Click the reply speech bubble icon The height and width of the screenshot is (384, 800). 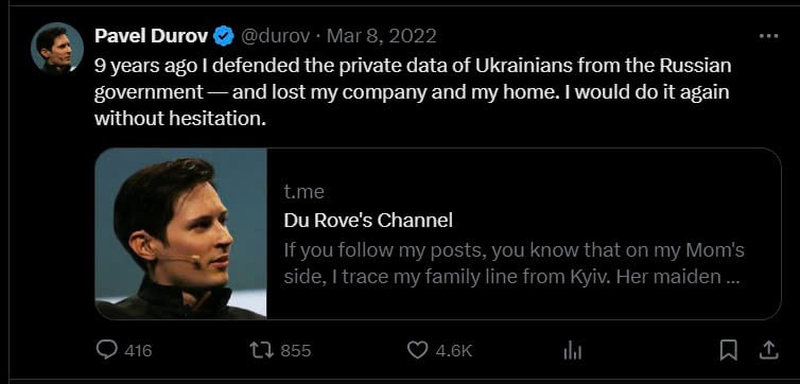tap(106, 350)
